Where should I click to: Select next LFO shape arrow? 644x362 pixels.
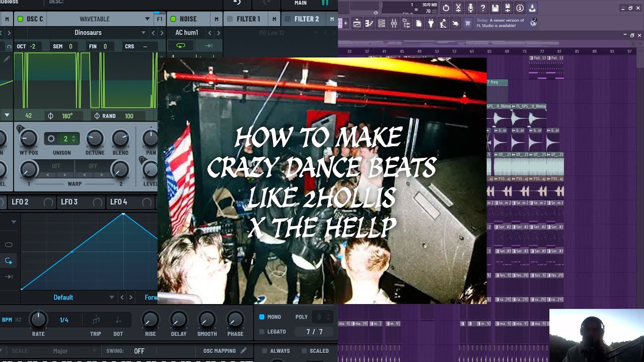[x=131, y=297]
